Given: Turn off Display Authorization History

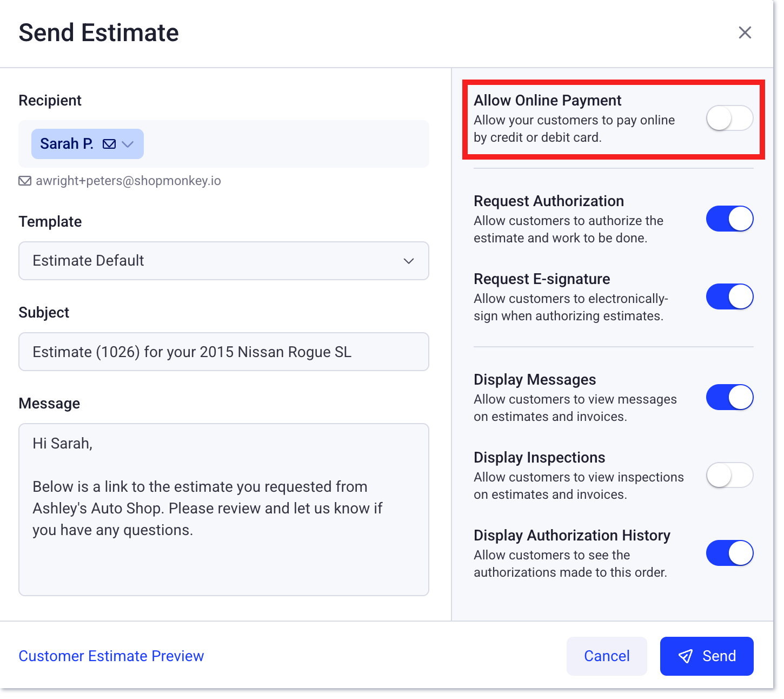Looking at the screenshot, I should tap(729, 553).
